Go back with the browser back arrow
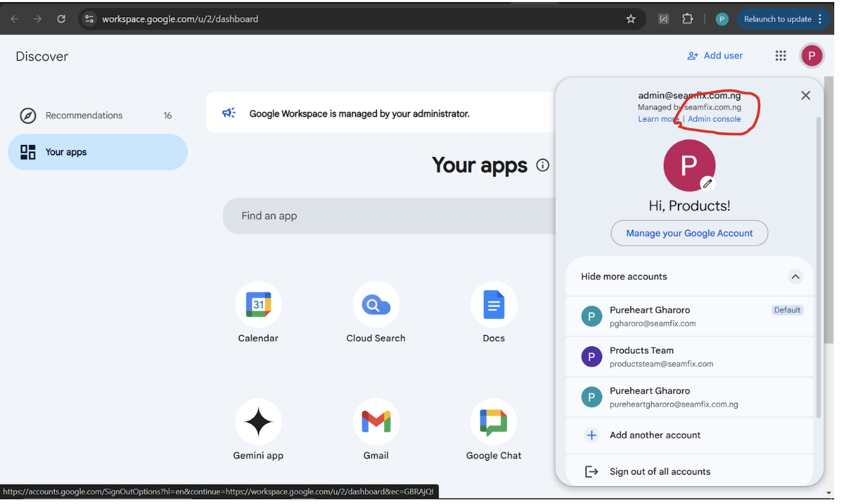Viewport: 853px width, 504px height. pos(14,19)
